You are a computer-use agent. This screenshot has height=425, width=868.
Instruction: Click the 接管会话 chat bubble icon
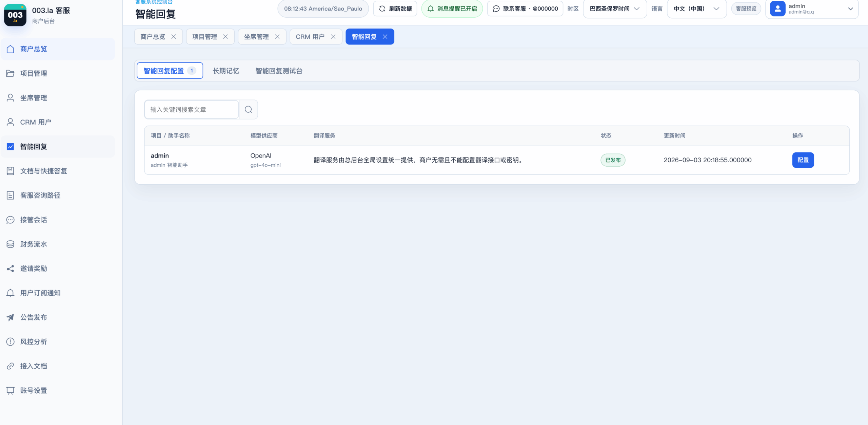tap(11, 220)
